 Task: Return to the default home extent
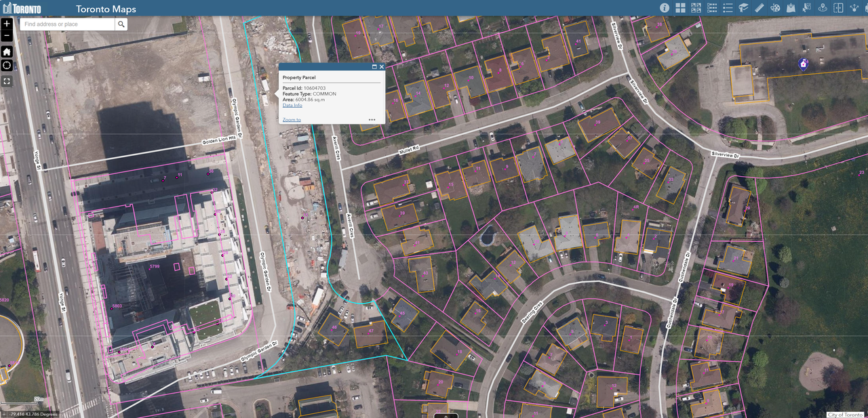[7, 51]
